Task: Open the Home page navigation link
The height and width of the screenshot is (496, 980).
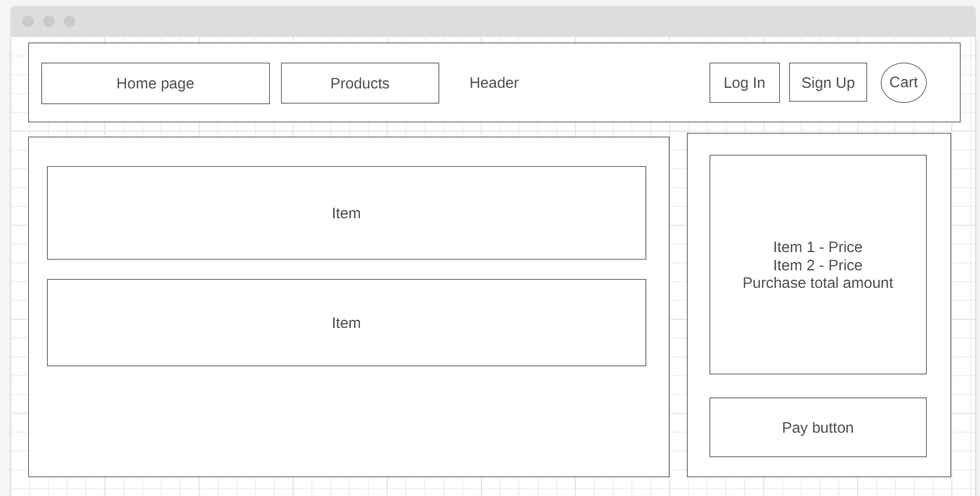Action: tap(155, 83)
